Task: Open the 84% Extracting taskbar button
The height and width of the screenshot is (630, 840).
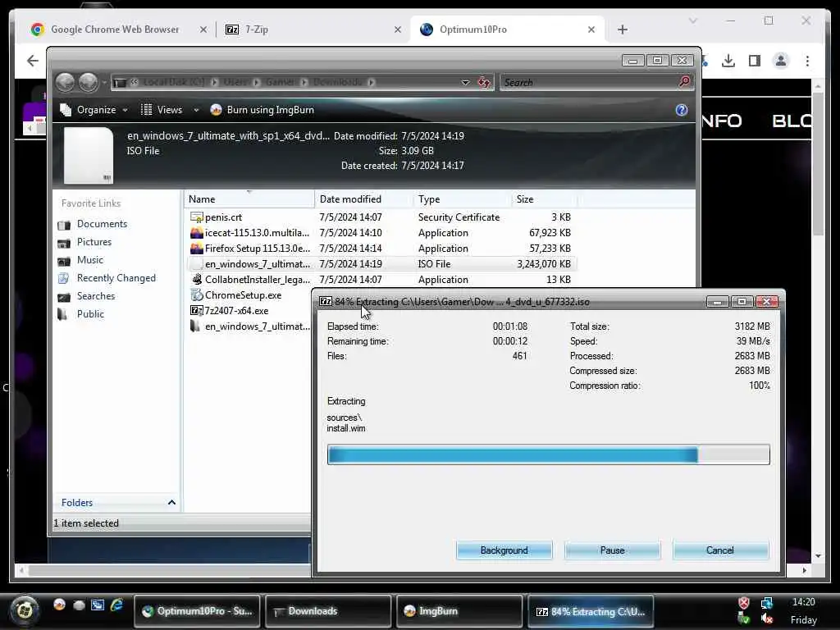Action: tap(591, 610)
